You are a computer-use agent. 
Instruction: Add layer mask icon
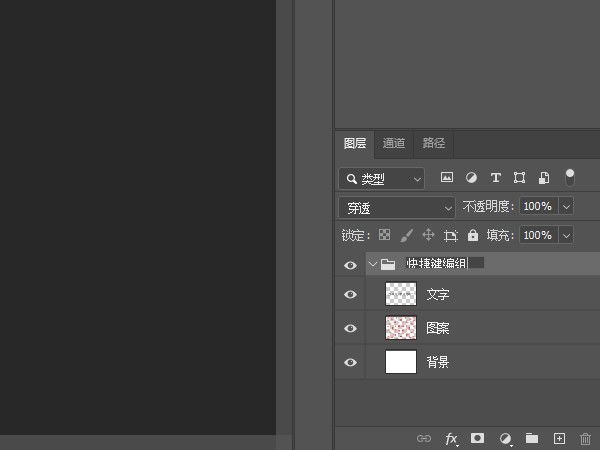(477, 438)
